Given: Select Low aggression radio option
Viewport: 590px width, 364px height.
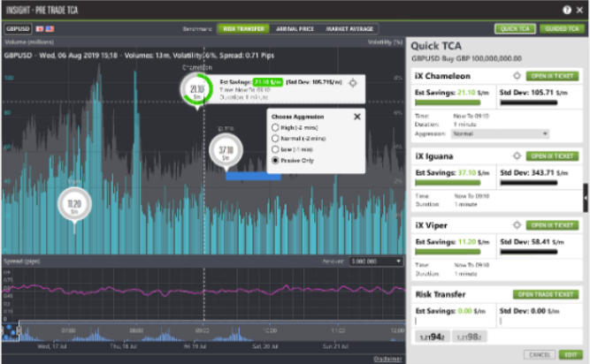Looking at the screenshot, I should coord(275,149).
